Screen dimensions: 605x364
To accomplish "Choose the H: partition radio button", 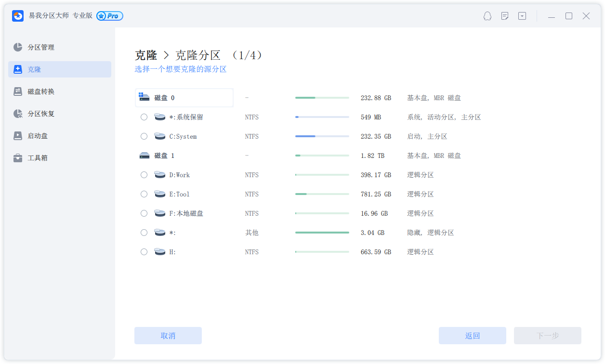I will coord(144,252).
